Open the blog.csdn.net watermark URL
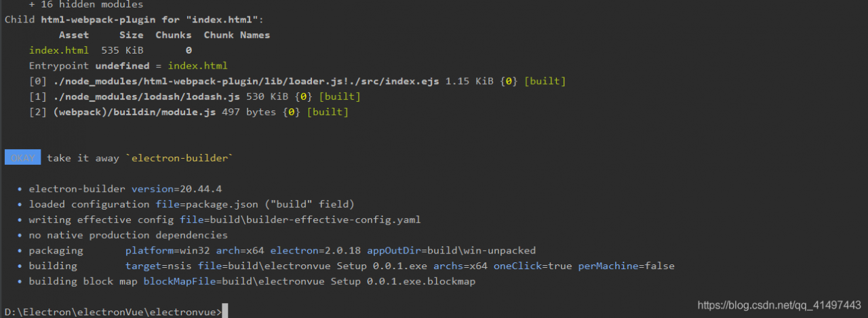 click(x=779, y=306)
